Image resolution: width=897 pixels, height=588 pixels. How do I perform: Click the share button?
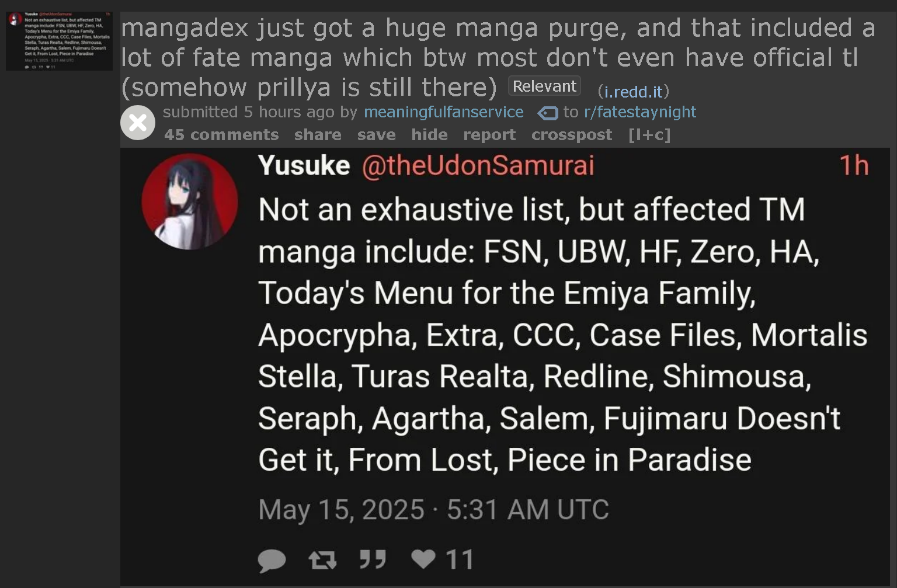click(x=318, y=135)
